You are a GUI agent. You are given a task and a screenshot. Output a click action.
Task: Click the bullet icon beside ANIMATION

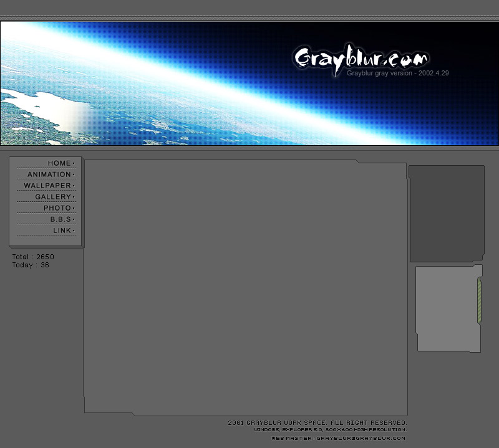pos(72,174)
